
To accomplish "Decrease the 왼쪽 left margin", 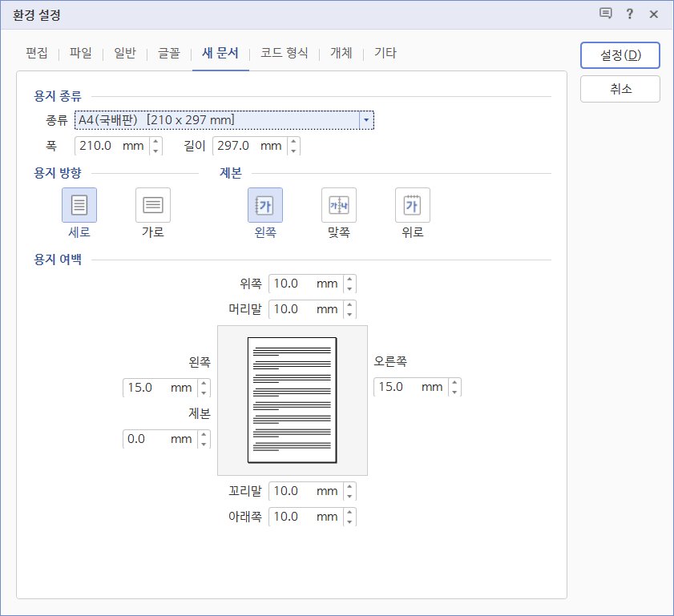I will [204, 393].
